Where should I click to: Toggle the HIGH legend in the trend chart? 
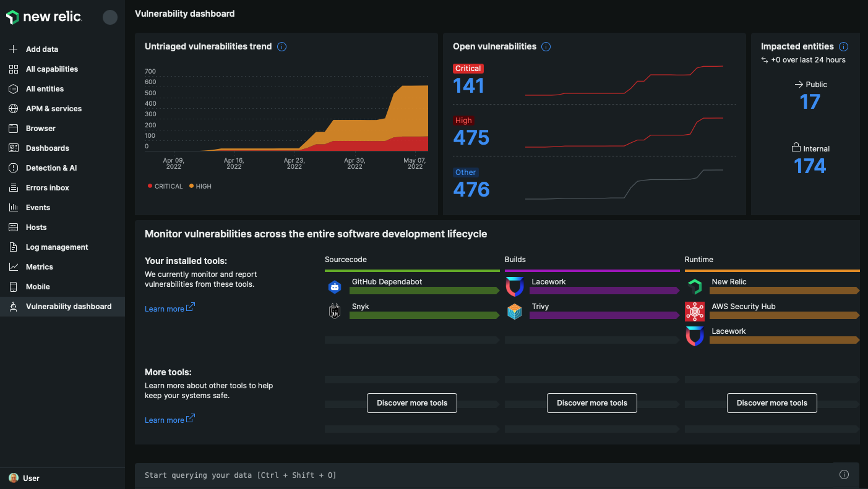[x=200, y=185]
